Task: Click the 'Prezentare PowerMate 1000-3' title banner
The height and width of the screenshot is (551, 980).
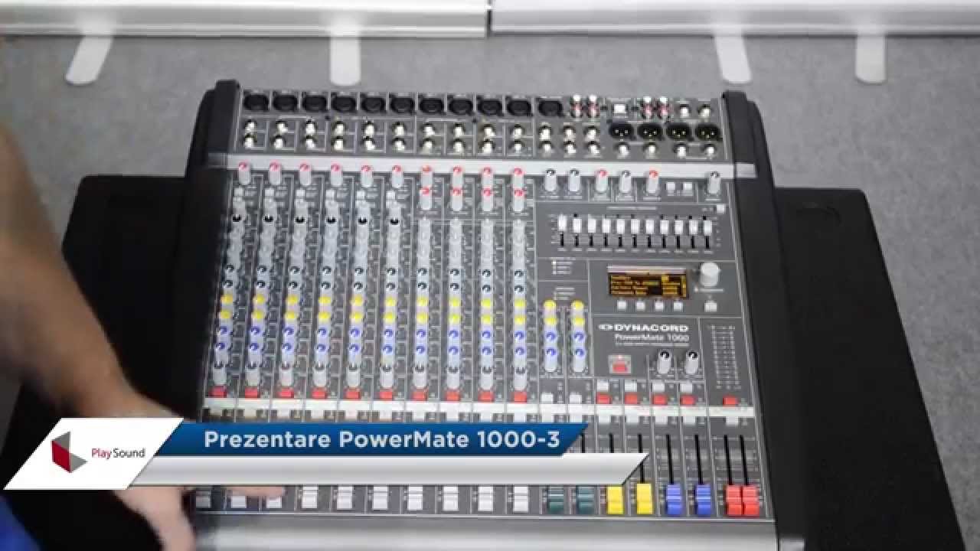Action: 372,441
